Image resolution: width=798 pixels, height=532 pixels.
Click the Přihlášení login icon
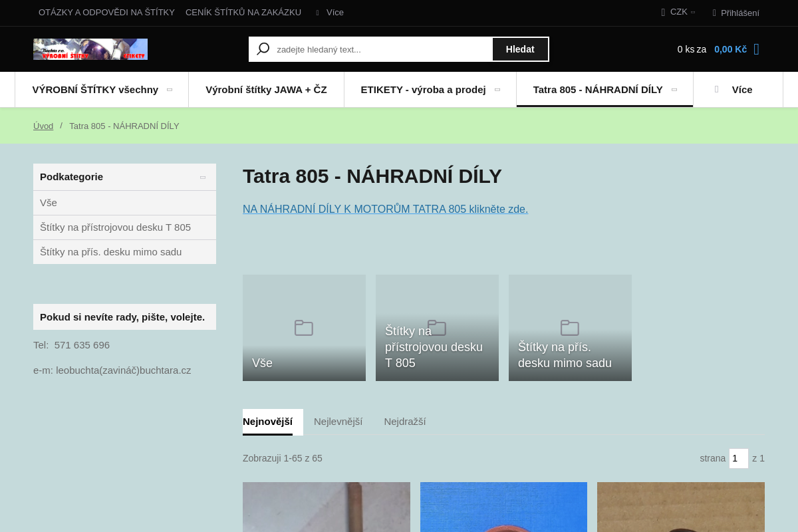[x=714, y=13]
